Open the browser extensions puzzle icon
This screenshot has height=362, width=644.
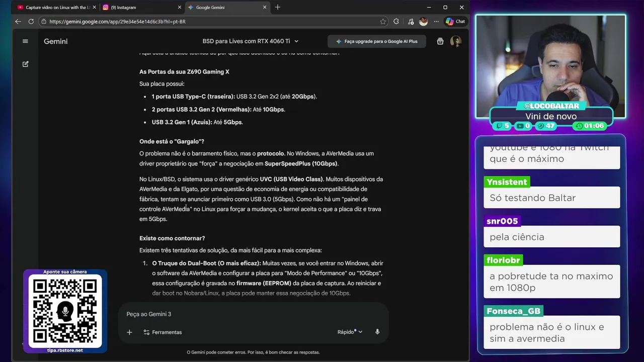click(396, 22)
